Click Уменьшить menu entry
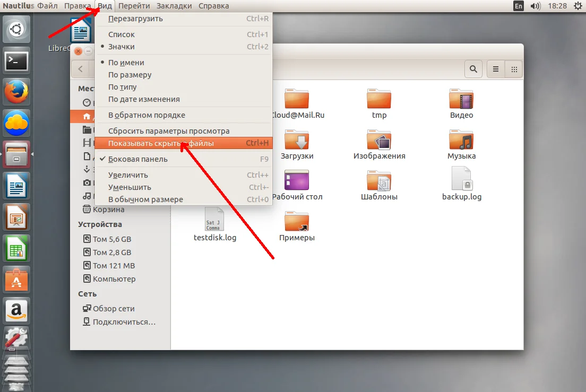Viewport: 586px width, 392px height. [x=184, y=187]
